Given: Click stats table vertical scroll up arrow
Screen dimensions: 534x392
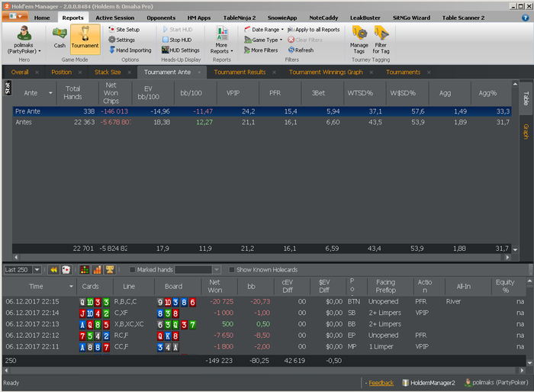Looking at the screenshot, I should point(515,84).
